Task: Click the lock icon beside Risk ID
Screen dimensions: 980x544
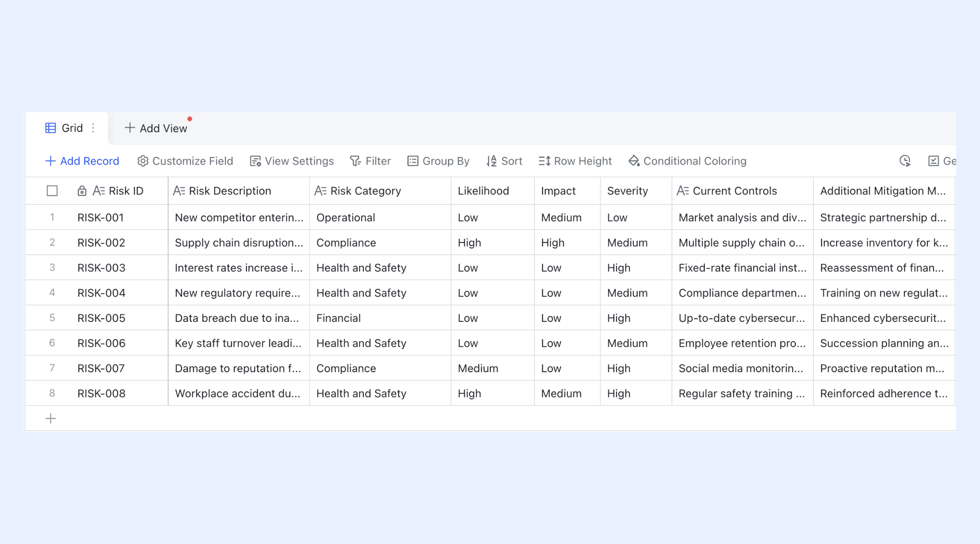Action: pos(82,191)
